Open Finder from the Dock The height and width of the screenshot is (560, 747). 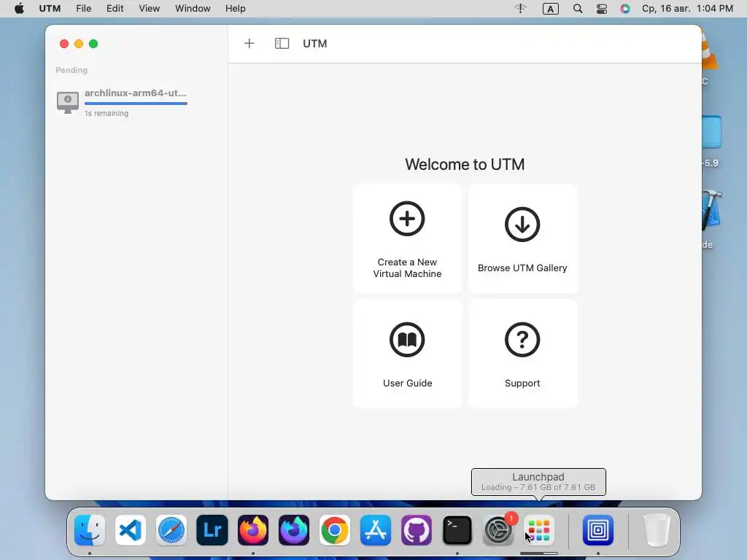90,530
